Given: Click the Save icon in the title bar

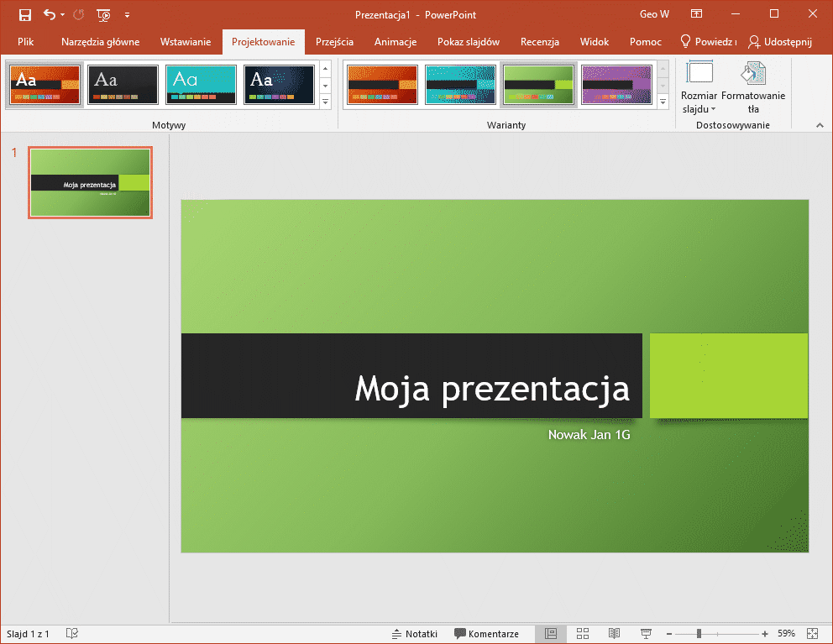Looking at the screenshot, I should [x=25, y=14].
